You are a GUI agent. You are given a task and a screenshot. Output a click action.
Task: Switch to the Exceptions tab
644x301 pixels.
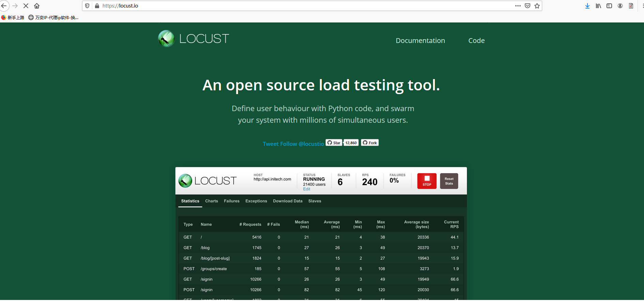pos(256,201)
